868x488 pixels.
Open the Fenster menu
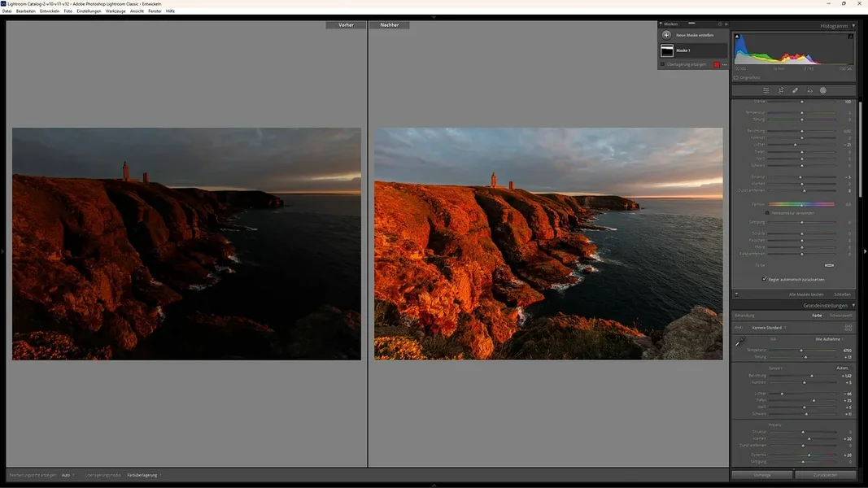point(155,11)
